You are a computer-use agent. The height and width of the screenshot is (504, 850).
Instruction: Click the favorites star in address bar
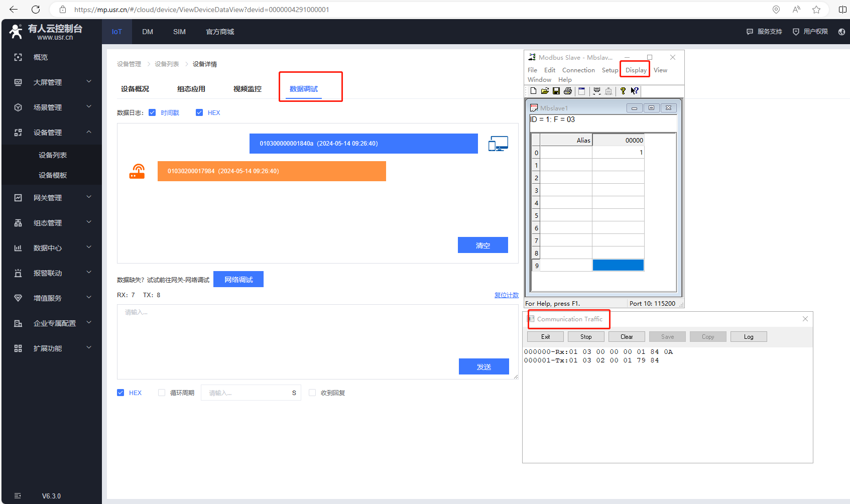point(816,10)
